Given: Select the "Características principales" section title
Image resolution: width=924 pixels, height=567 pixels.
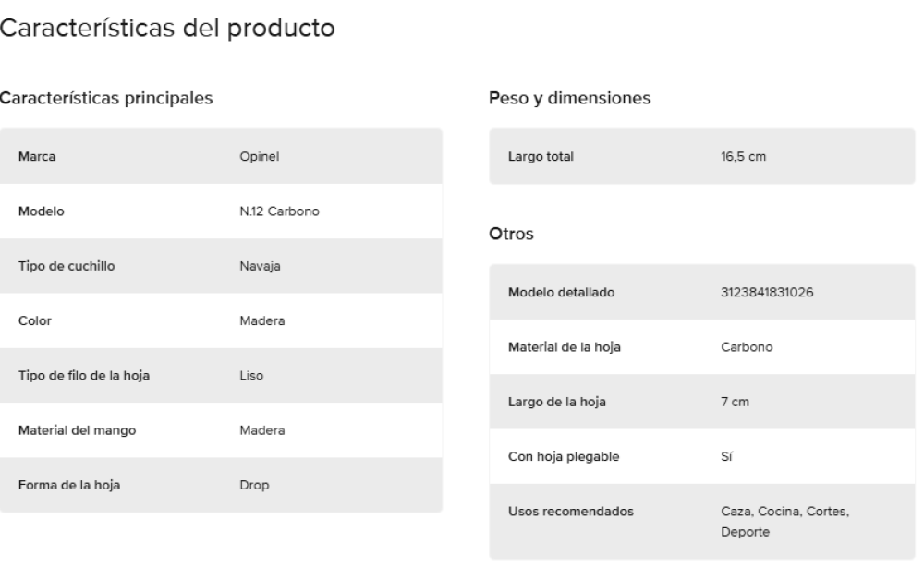Looking at the screenshot, I should click(107, 98).
